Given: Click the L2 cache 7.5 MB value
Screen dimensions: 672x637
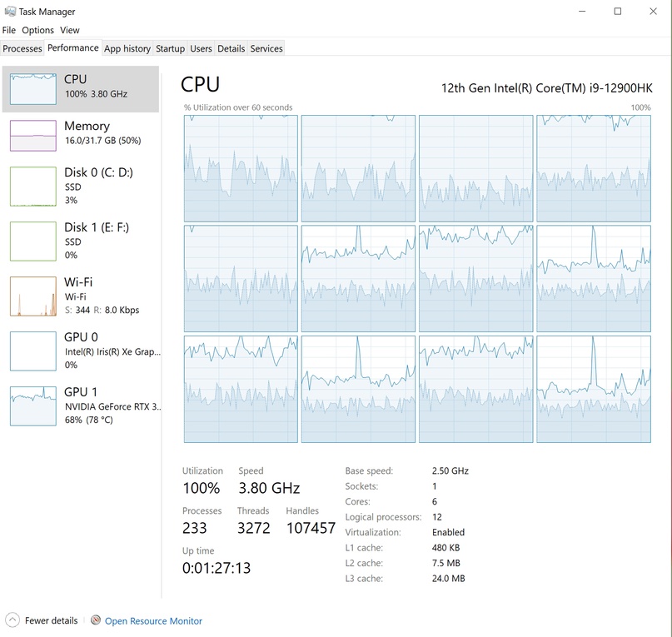Looking at the screenshot, I should (446, 563).
